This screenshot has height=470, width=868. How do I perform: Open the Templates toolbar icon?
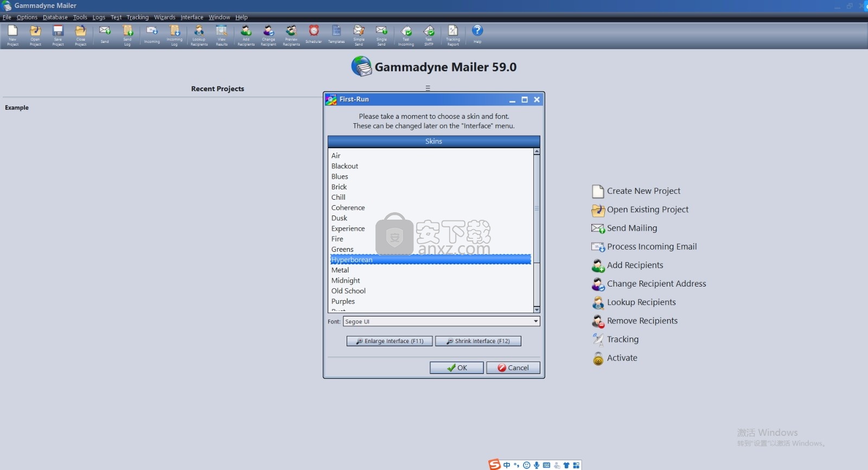pos(336,34)
